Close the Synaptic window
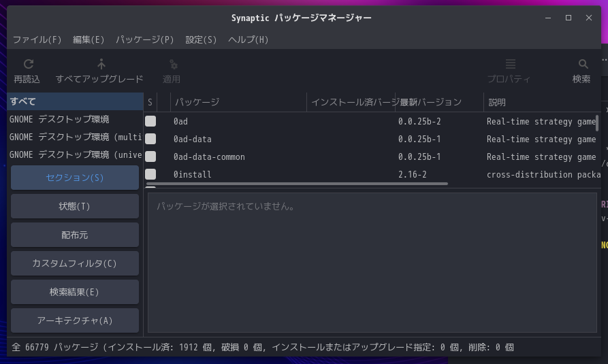Viewport: 608px width, 364px height. [x=589, y=18]
